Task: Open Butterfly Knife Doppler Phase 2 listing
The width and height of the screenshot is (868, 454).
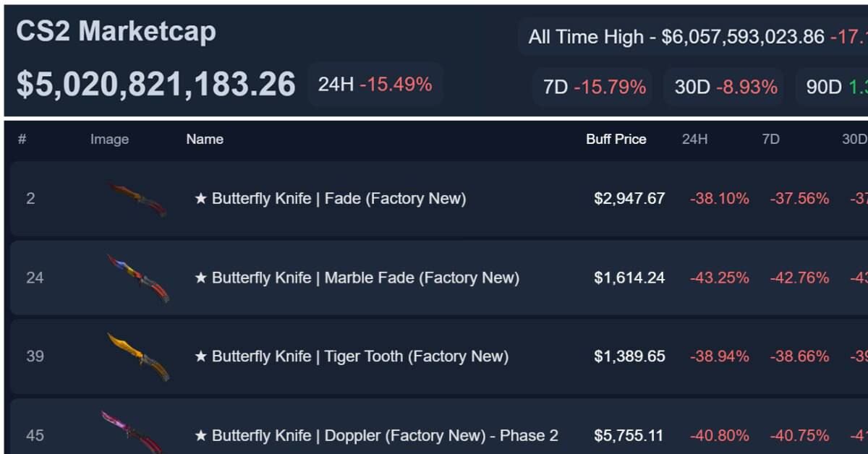Action: tap(376, 435)
